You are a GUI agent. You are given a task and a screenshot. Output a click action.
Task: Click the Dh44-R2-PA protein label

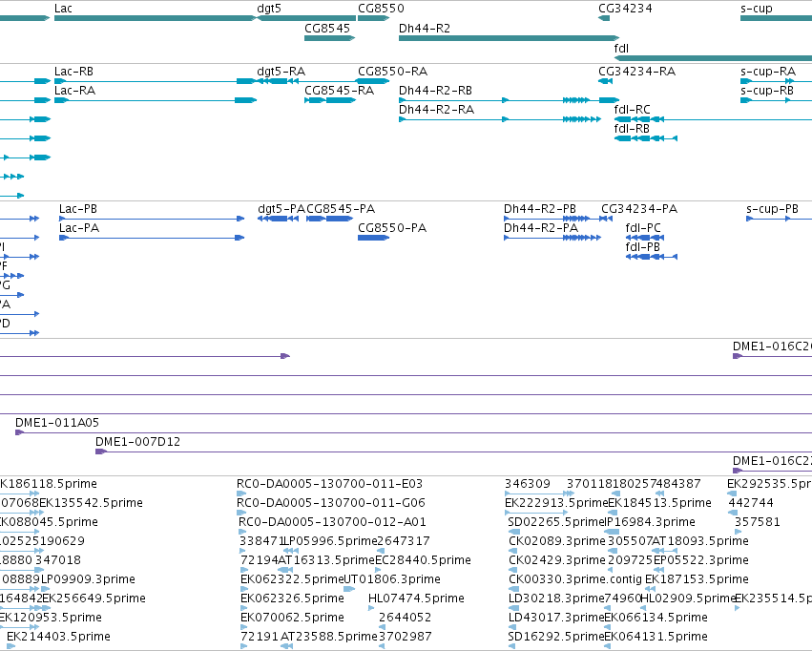(541, 228)
